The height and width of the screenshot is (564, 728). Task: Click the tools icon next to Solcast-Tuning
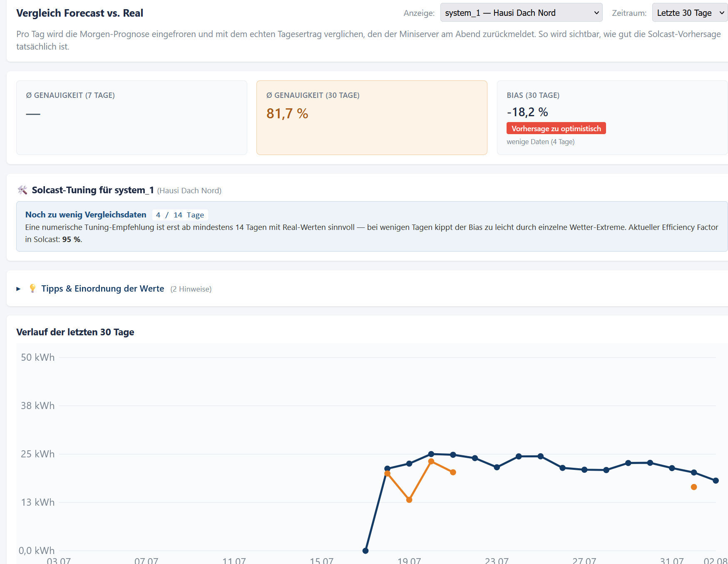[x=22, y=190]
